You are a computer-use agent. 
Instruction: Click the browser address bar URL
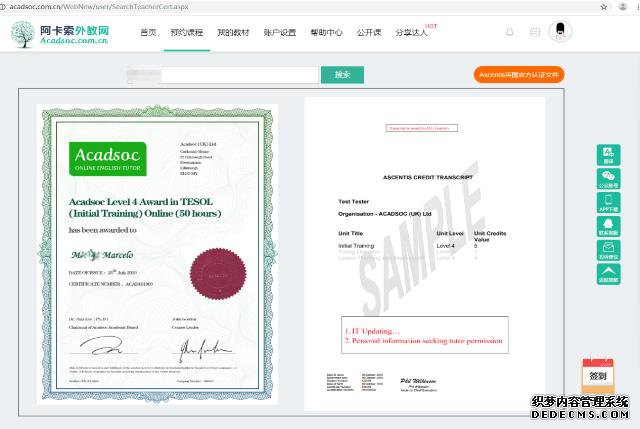coord(98,7)
